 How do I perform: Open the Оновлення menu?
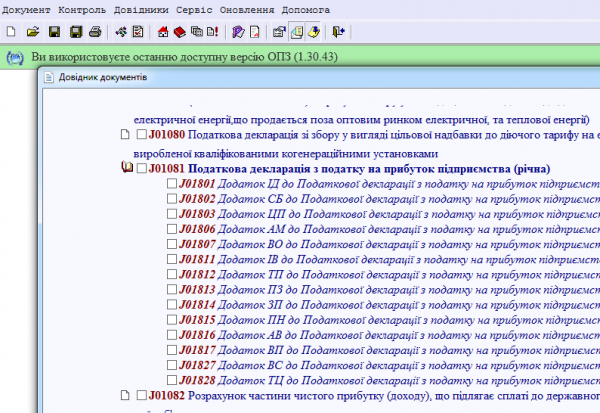tap(247, 10)
